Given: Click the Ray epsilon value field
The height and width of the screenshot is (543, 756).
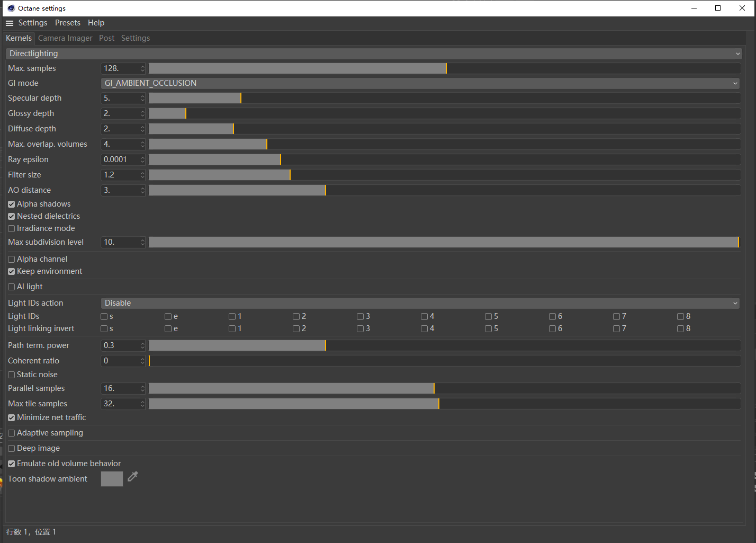Looking at the screenshot, I should (120, 159).
